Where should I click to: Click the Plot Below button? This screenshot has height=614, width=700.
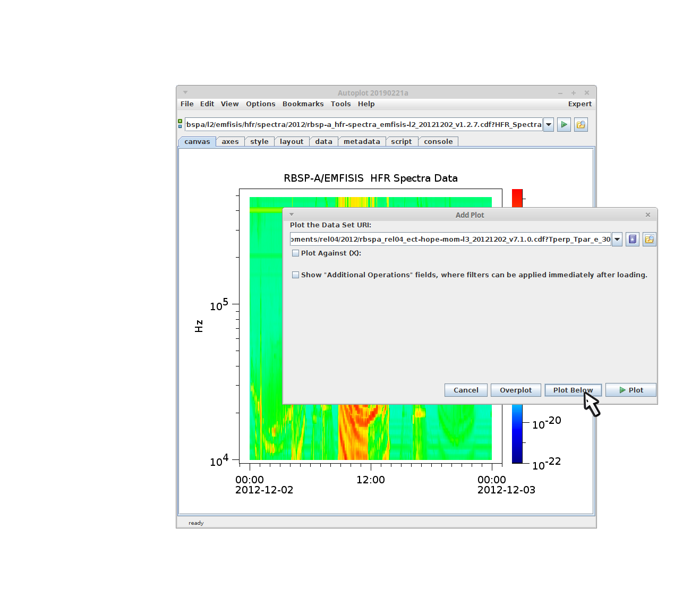(x=573, y=390)
